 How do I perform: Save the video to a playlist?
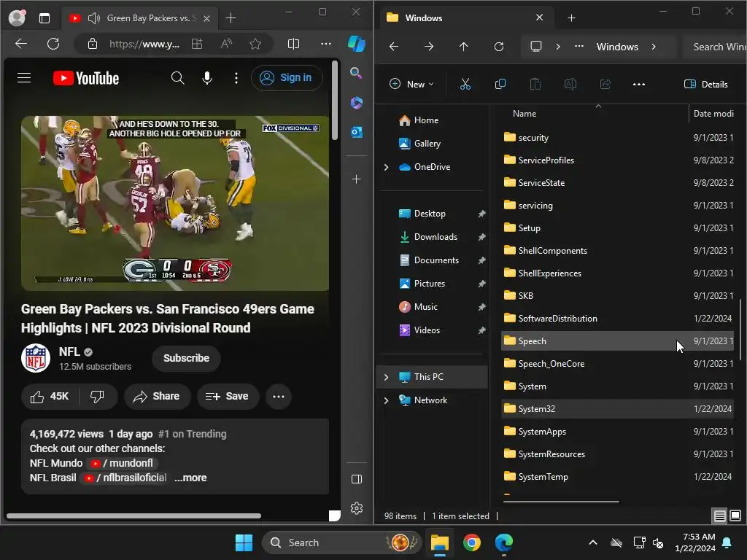(228, 396)
